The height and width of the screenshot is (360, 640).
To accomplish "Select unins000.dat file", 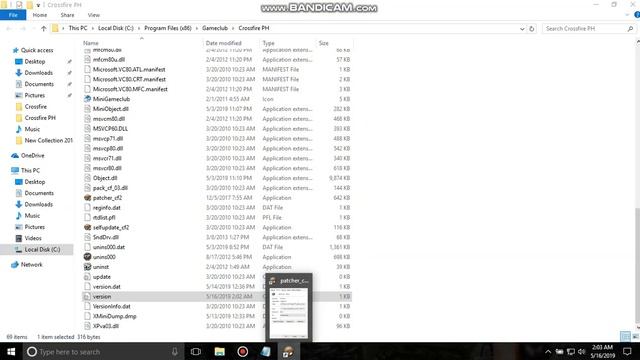I will 109,247.
